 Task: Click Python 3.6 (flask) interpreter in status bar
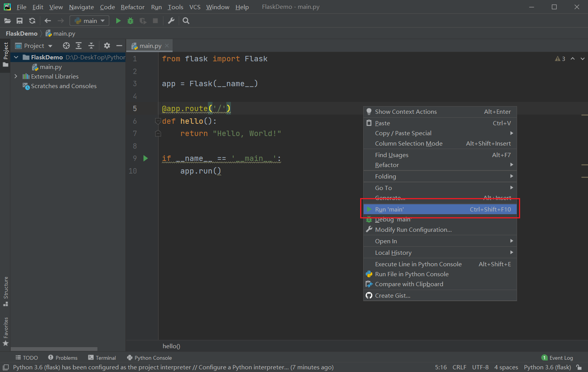click(547, 367)
